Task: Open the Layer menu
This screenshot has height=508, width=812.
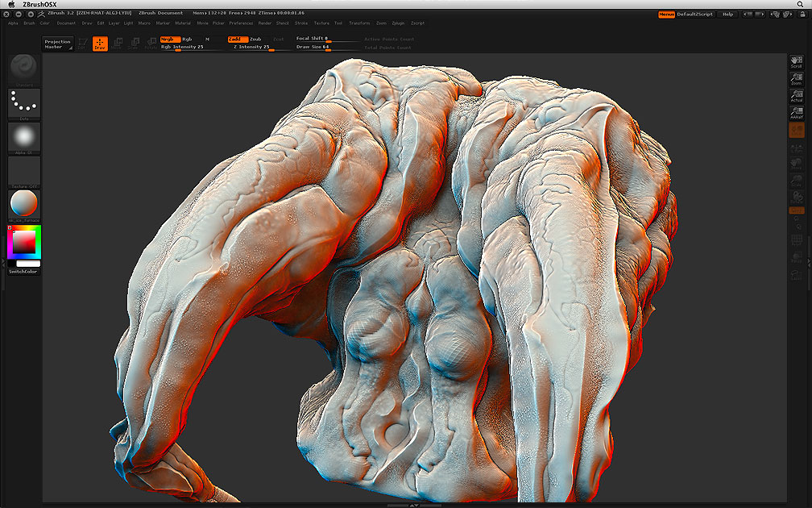Action: click(114, 23)
